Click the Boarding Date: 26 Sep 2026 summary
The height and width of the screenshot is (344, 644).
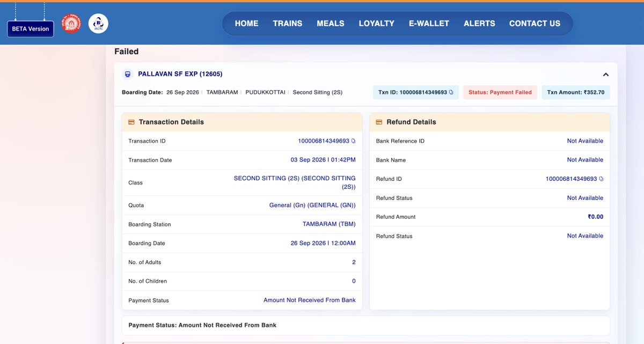point(160,92)
